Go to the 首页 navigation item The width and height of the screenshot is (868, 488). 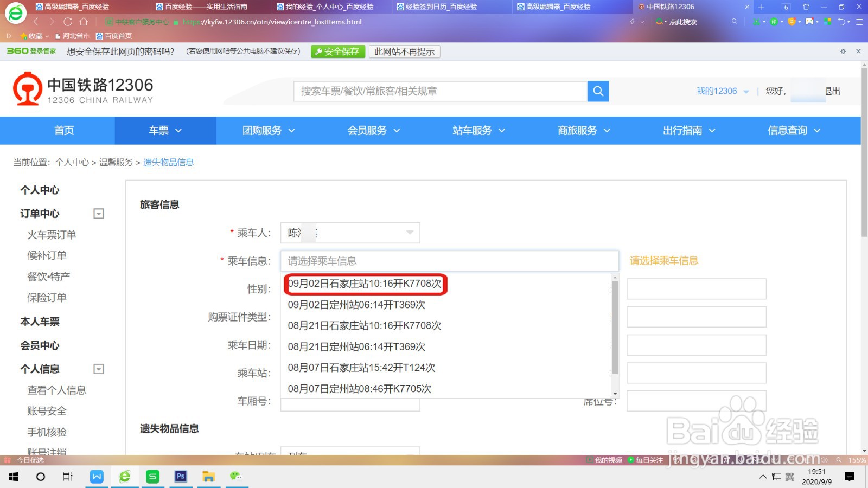click(x=64, y=131)
